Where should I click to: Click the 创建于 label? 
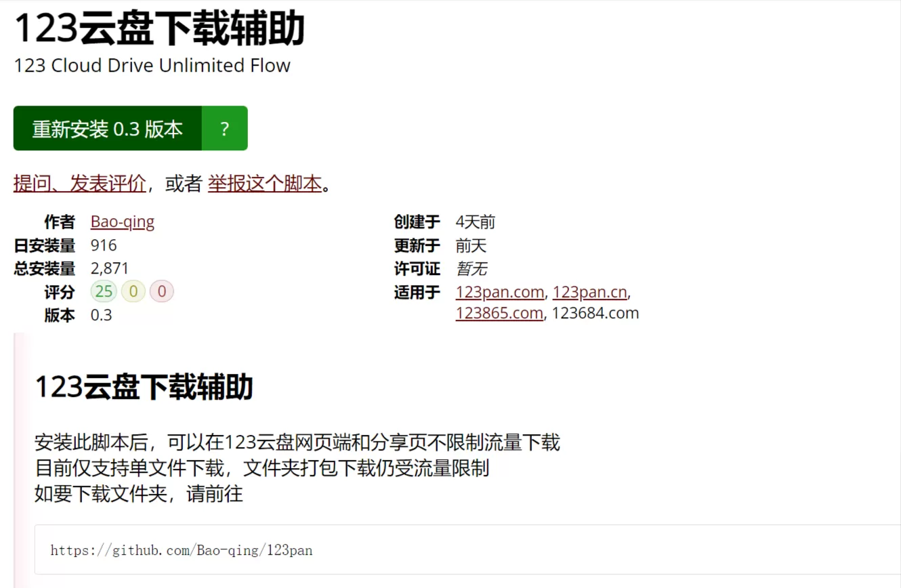click(417, 222)
